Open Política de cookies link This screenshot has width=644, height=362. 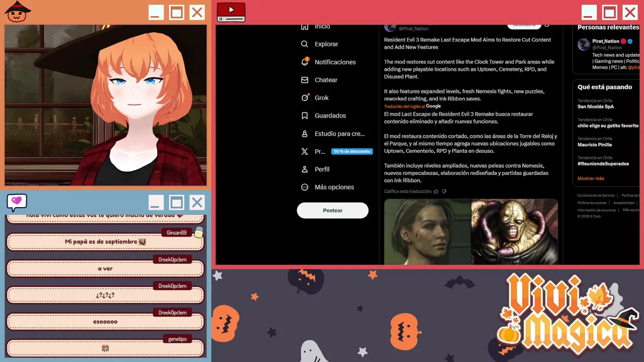[x=592, y=203]
